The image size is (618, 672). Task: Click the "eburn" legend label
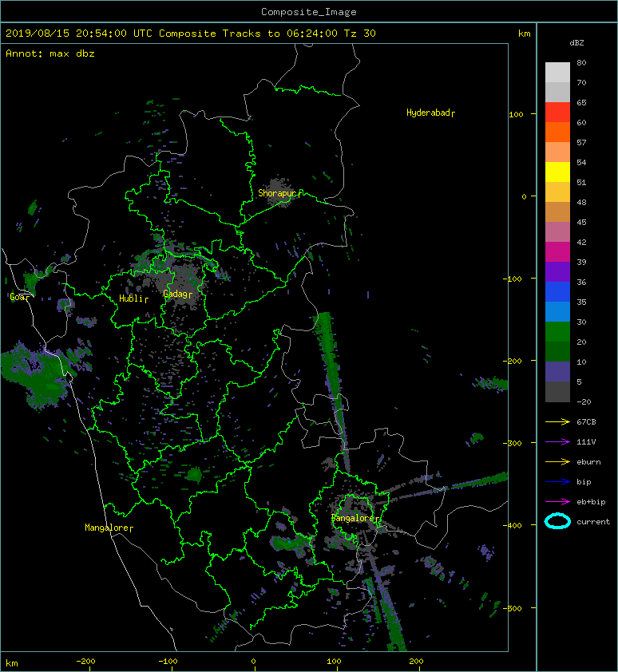588,462
